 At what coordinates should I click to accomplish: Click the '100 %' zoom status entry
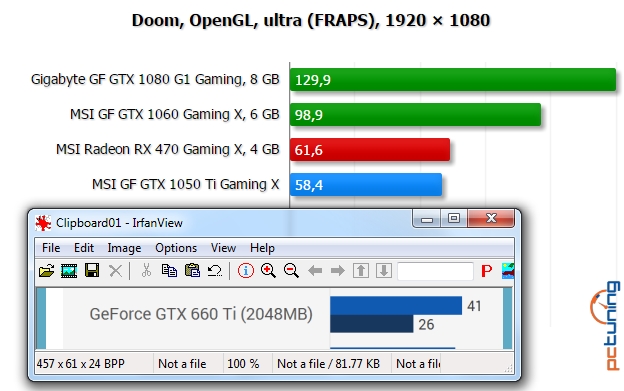(243, 364)
